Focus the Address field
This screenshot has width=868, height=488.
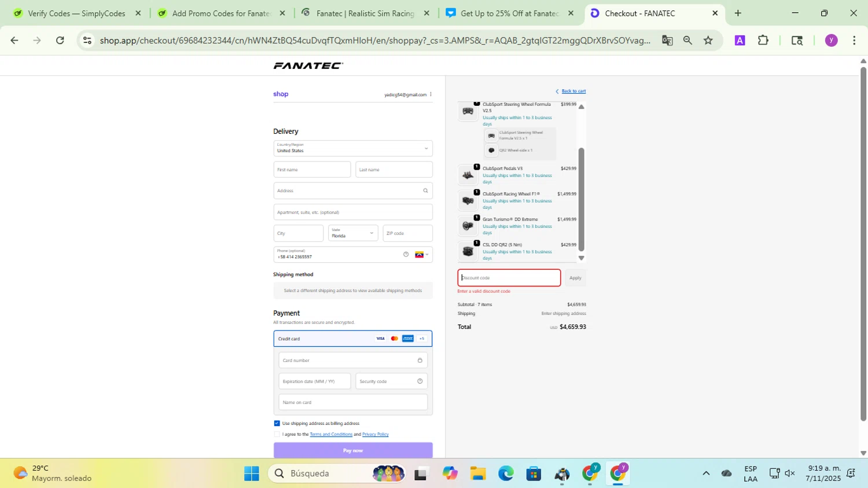[x=353, y=190]
